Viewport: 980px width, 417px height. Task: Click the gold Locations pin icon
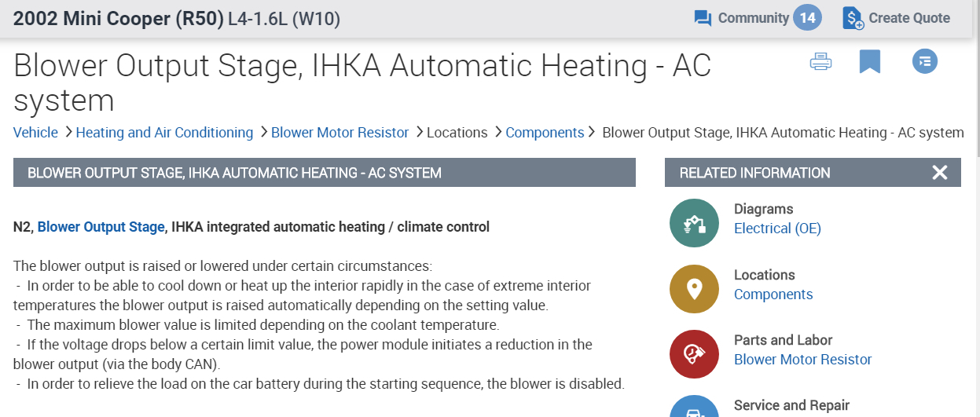click(694, 289)
